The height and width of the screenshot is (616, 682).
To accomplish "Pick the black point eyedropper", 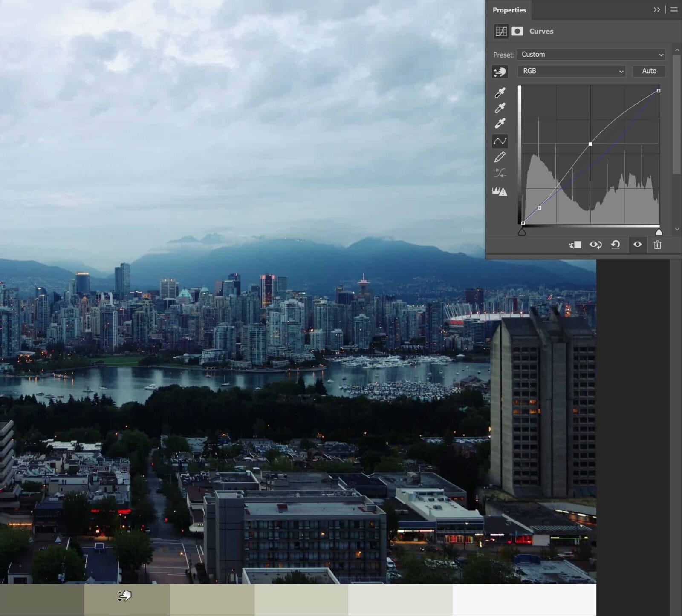I will [500, 92].
